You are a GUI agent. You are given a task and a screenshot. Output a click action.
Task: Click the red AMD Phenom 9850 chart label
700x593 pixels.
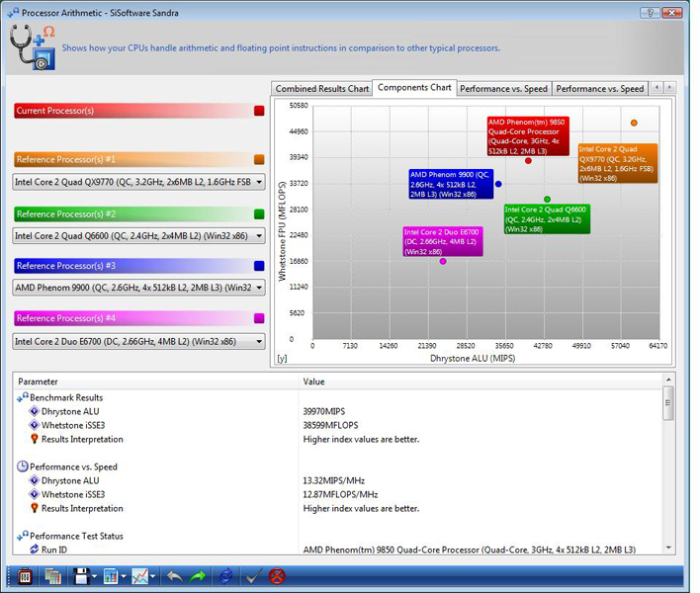tap(528, 136)
